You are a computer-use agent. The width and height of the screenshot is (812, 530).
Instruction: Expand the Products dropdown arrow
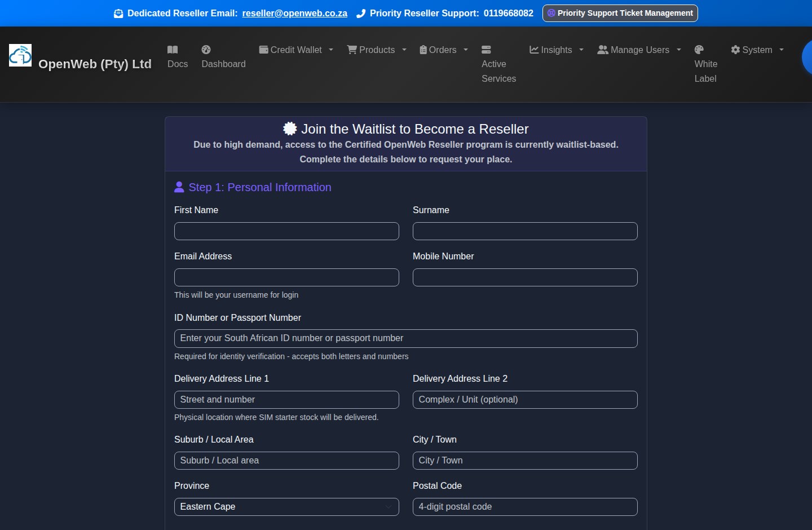coord(404,50)
